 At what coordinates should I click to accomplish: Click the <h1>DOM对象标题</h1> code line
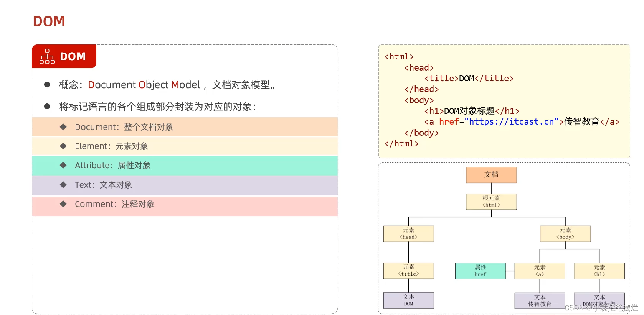(472, 111)
